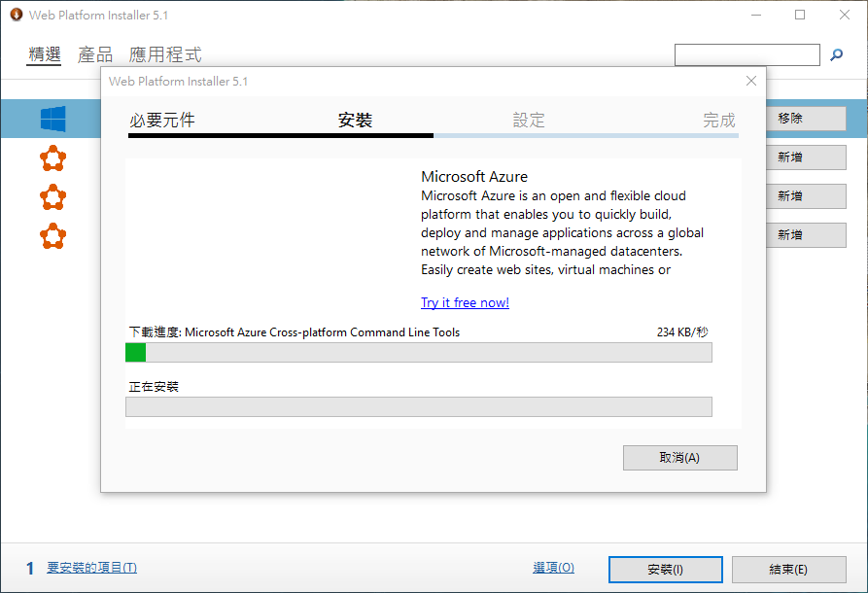Click the third 新增 button

[806, 234]
